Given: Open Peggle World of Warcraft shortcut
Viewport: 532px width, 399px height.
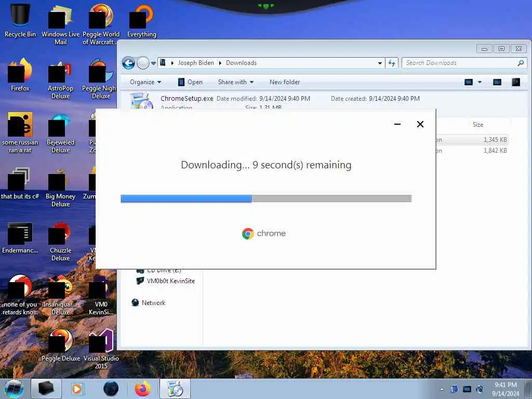Looking at the screenshot, I should (x=101, y=24).
